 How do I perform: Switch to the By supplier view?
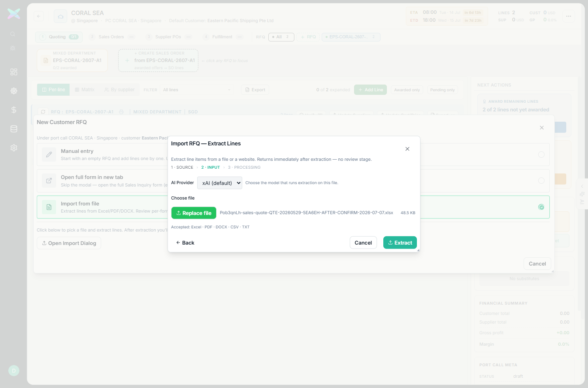[x=119, y=90]
